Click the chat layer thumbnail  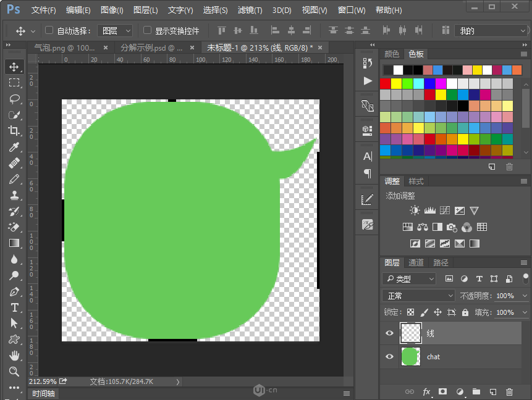(410, 356)
